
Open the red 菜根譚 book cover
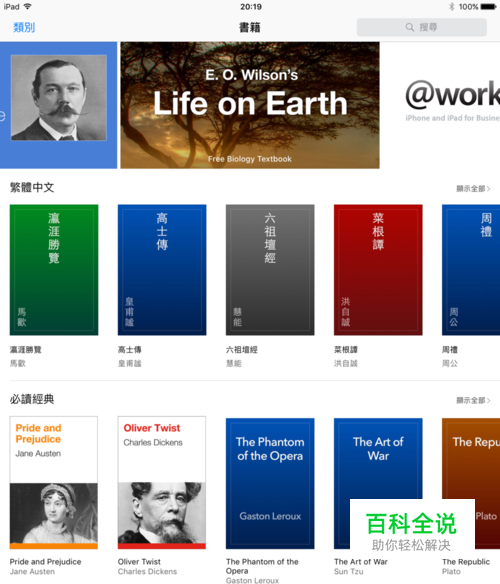tap(378, 270)
